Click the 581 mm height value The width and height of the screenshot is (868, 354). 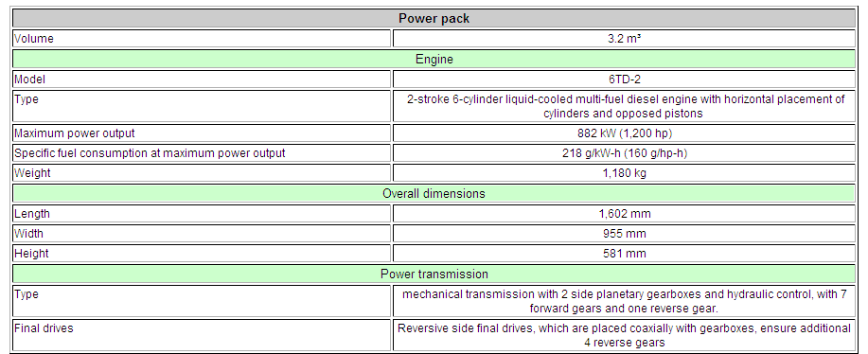[625, 254]
